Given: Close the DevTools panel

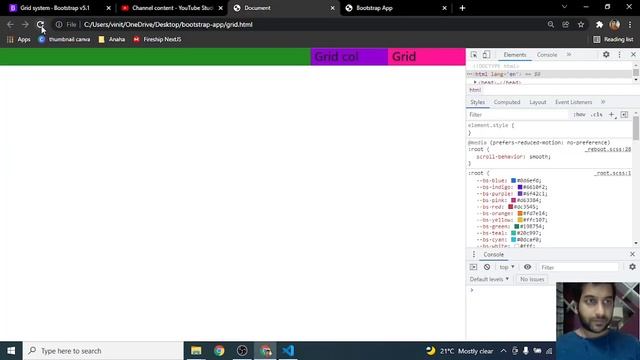Looking at the screenshot, I should [633, 55].
